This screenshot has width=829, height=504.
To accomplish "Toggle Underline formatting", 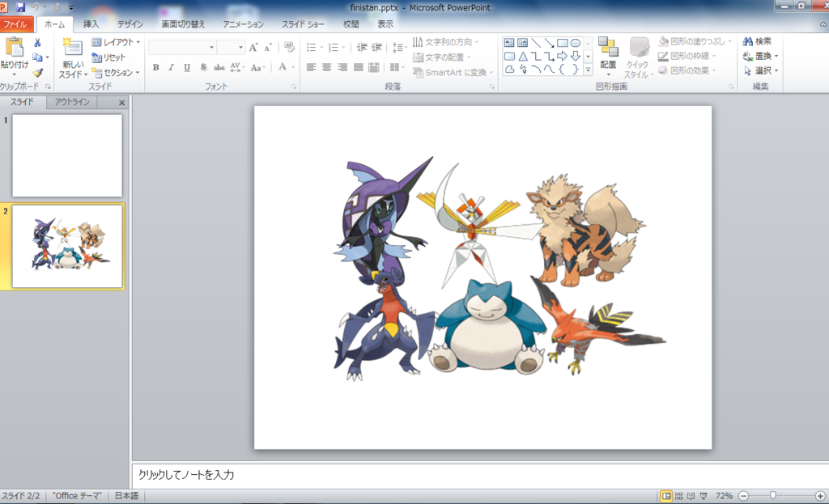I will [187, 67].
